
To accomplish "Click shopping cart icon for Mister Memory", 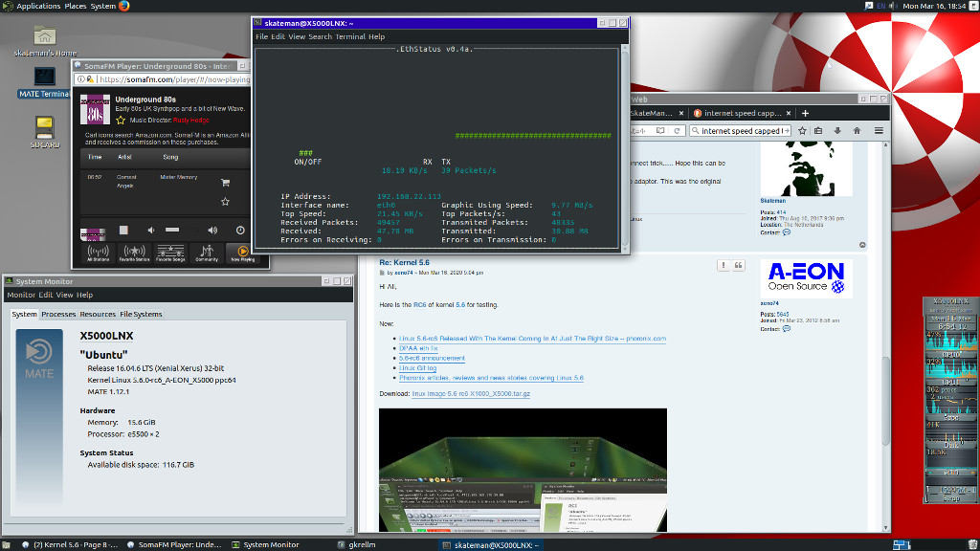I will [225, 183].
